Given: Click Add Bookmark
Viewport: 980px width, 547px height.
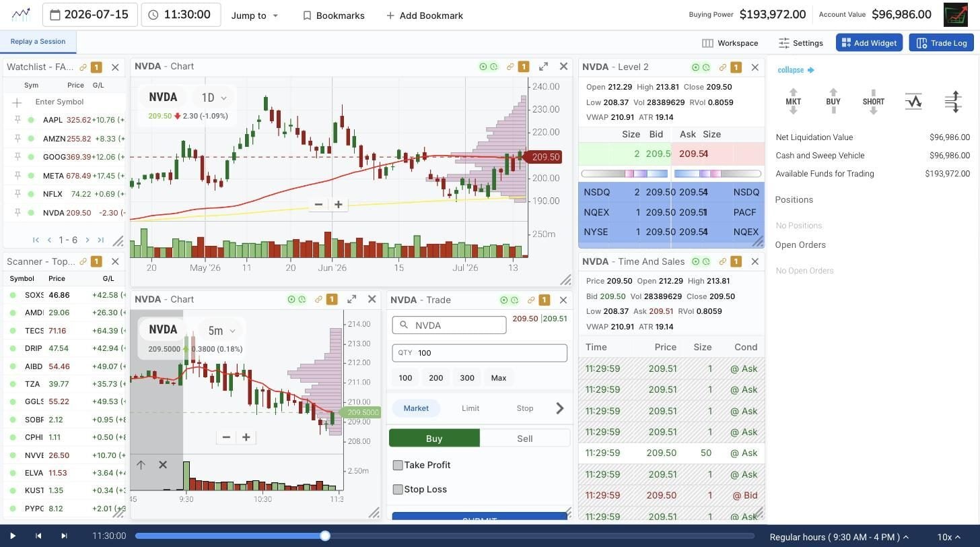Looking at the screenshot, I should [425, 15].
